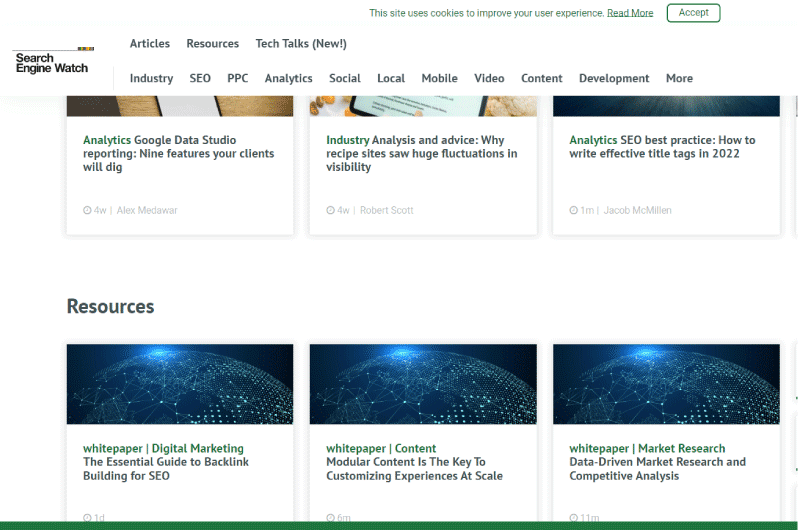The height and width of the screenshot is (530, 800).
Task: Click image above Google Data Studio article
Action: pyautogui.click(x=180, y=106)
